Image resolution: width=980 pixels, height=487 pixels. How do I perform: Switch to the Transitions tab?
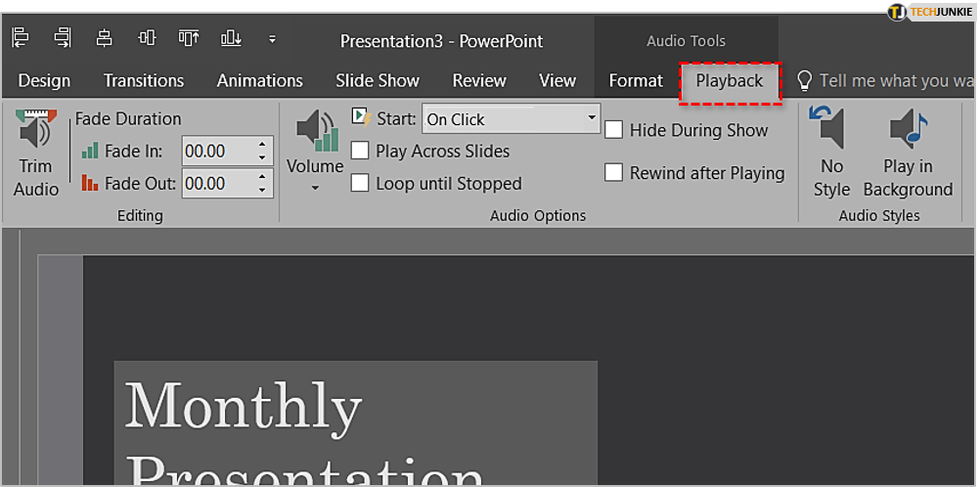click(144, 80)
